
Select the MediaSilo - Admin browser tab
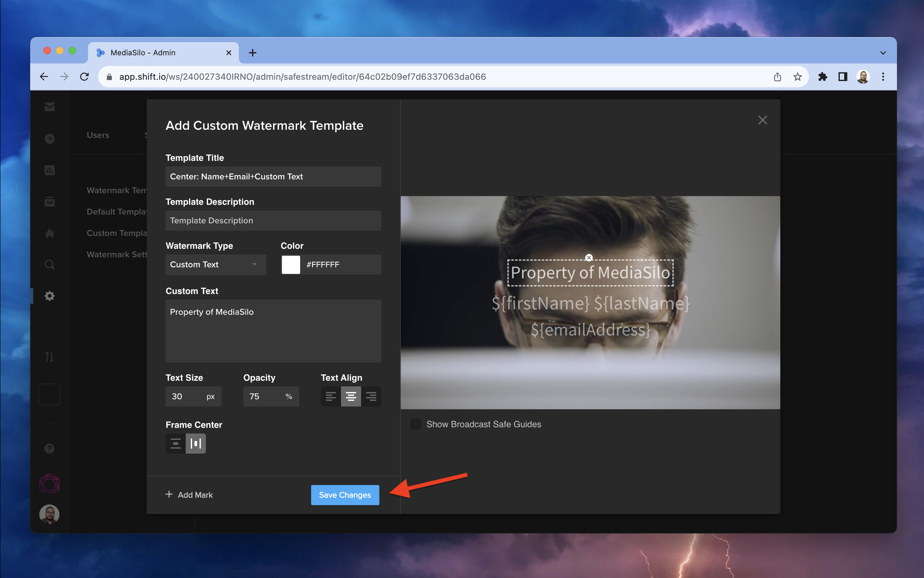point(163,53)
